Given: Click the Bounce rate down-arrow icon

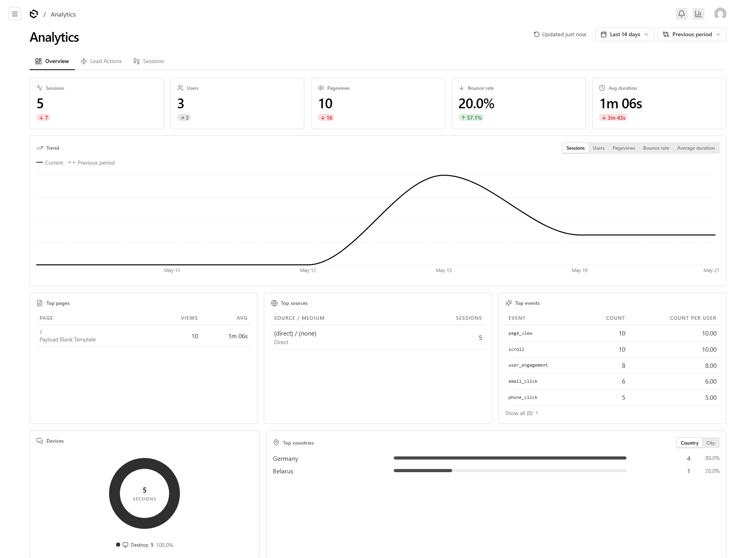Looking at the screenshot, I should click(461, 88).
